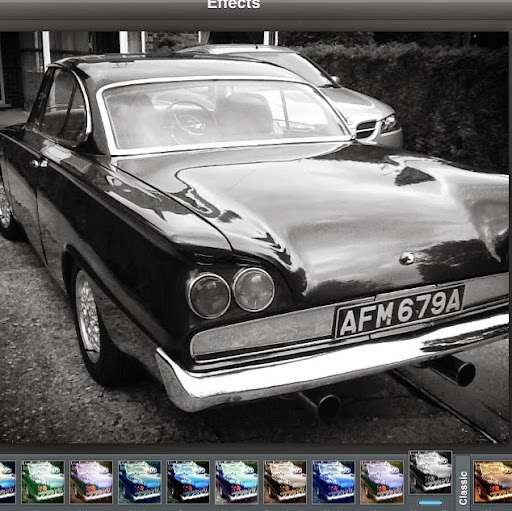Image resolution: width=512 pixels, height=511 pixels.
Task: Click the car photo preview
Action: 254,237
